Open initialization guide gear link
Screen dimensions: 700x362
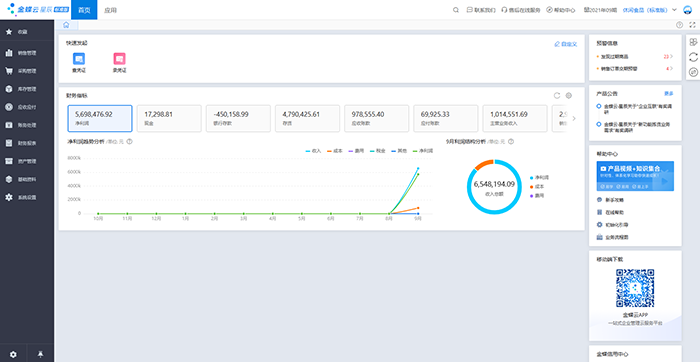[612, 225]
